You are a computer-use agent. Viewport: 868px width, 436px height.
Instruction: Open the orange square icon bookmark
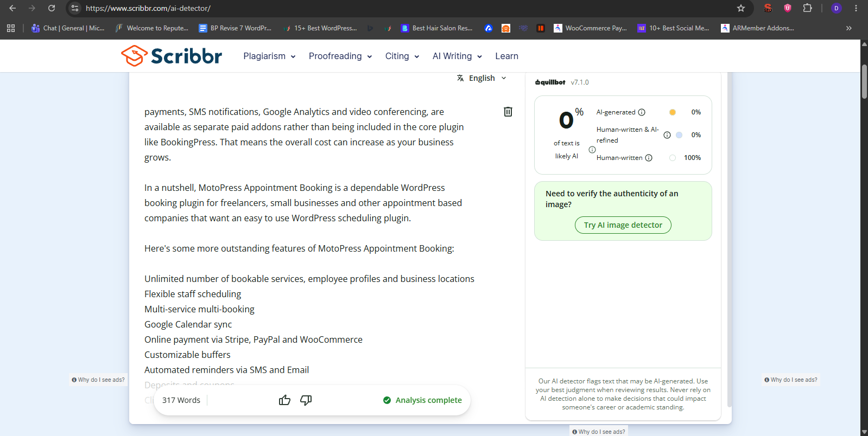click(x=506, y=28)
